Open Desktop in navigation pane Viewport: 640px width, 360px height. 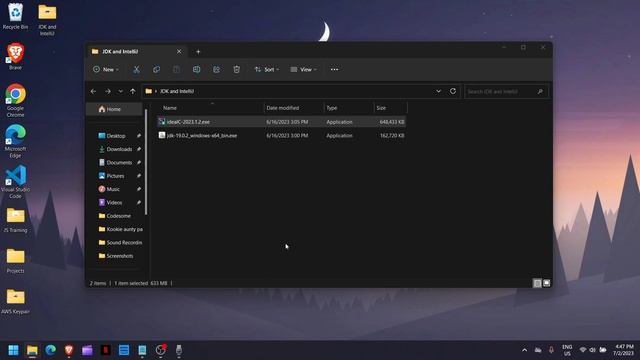click(116, 136)
